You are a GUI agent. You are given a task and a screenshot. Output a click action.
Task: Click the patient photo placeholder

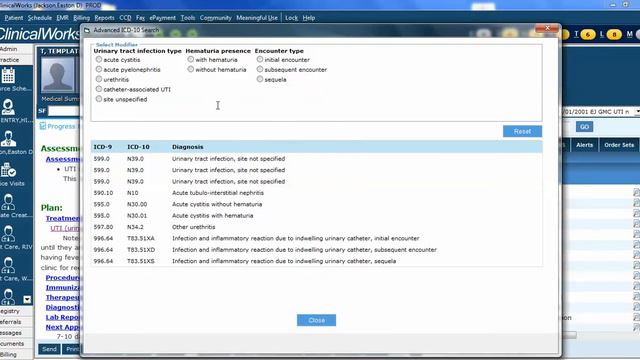pyautogui.click(x=58, y=75)
